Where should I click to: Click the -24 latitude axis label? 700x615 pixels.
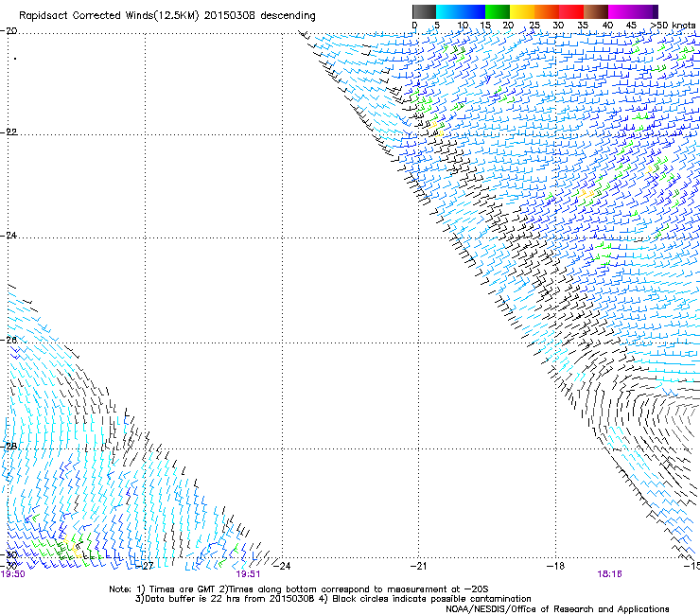pos(9,236)
